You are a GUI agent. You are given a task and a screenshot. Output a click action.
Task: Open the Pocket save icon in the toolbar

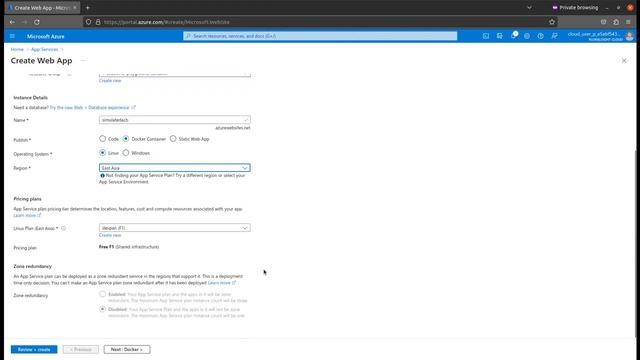tap(603, 22)
